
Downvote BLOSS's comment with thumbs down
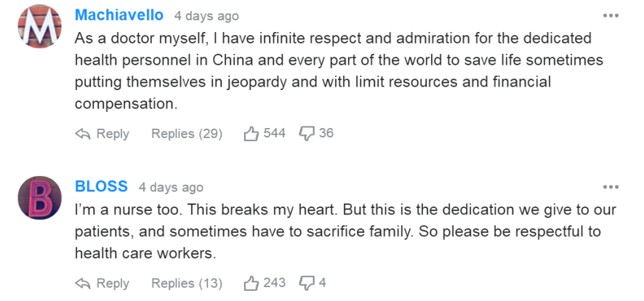click(x=307, y=284)
